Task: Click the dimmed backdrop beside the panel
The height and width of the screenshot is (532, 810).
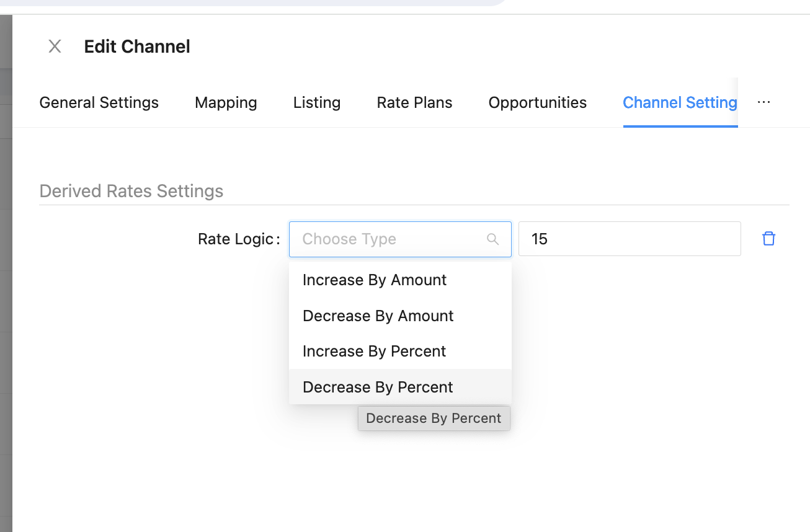Action: coord(6,279)
